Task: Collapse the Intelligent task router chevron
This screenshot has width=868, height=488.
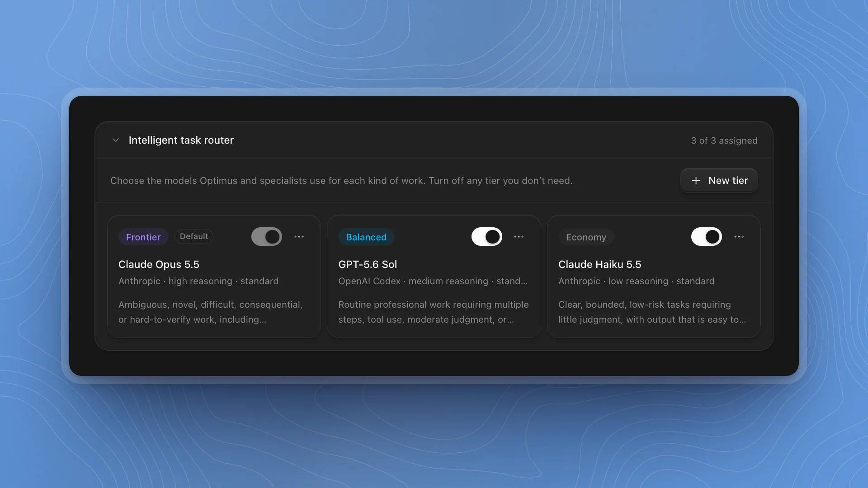Action: coord(116,140)
